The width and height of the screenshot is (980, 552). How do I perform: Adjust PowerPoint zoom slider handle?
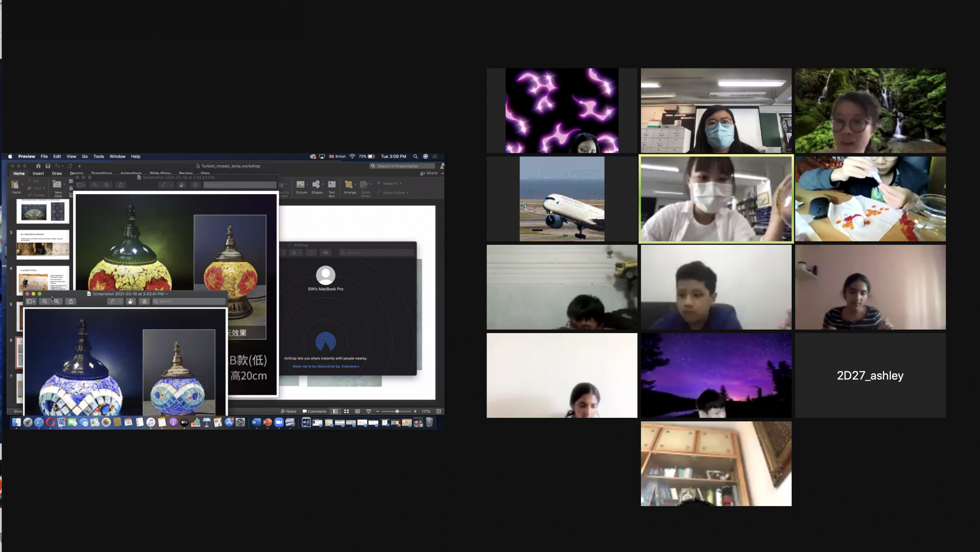[397, 411]
